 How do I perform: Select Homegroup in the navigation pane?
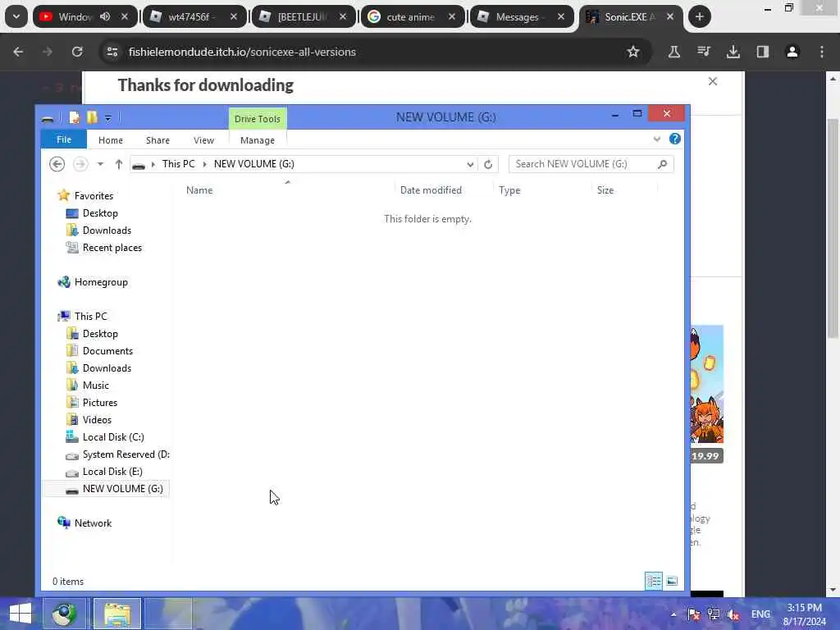click(x=101, y=282)
